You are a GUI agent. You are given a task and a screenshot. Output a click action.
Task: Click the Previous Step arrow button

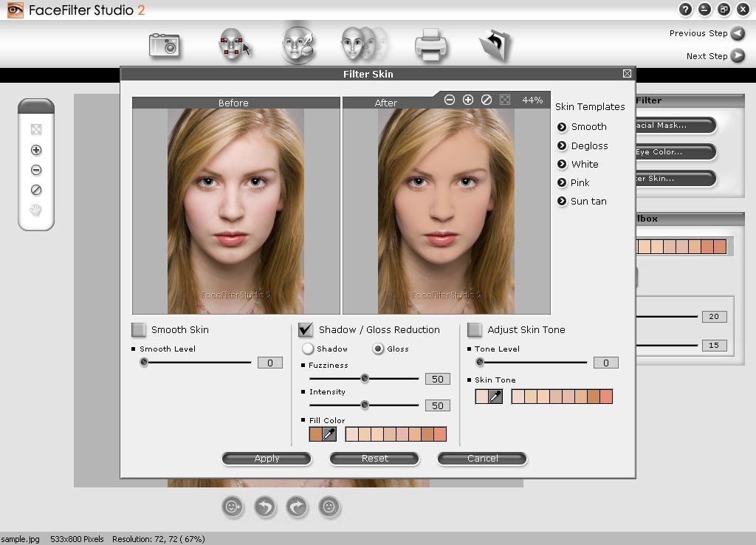coord(738,33)
